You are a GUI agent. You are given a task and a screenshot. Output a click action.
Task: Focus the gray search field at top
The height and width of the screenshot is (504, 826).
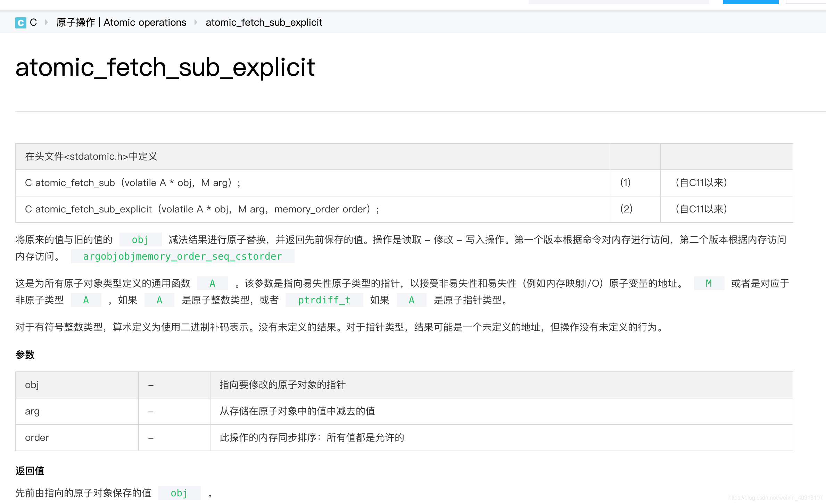pyautogui.click(x=618, y=2)
